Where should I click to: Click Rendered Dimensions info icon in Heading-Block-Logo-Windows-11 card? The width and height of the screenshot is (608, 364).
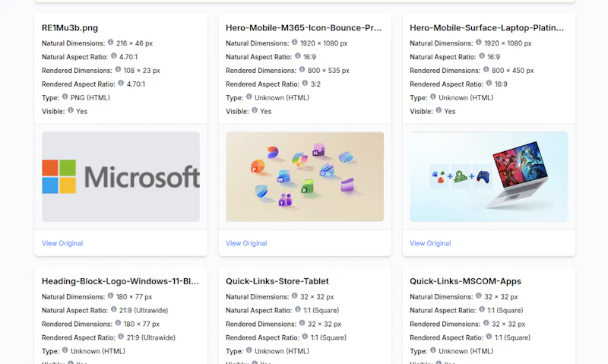[118, 323]
